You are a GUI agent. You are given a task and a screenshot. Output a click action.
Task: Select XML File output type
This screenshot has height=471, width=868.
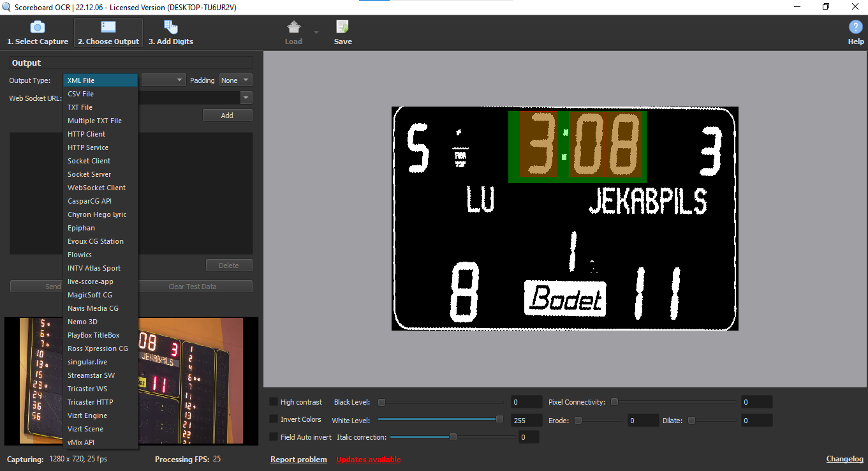pos(100,80)
